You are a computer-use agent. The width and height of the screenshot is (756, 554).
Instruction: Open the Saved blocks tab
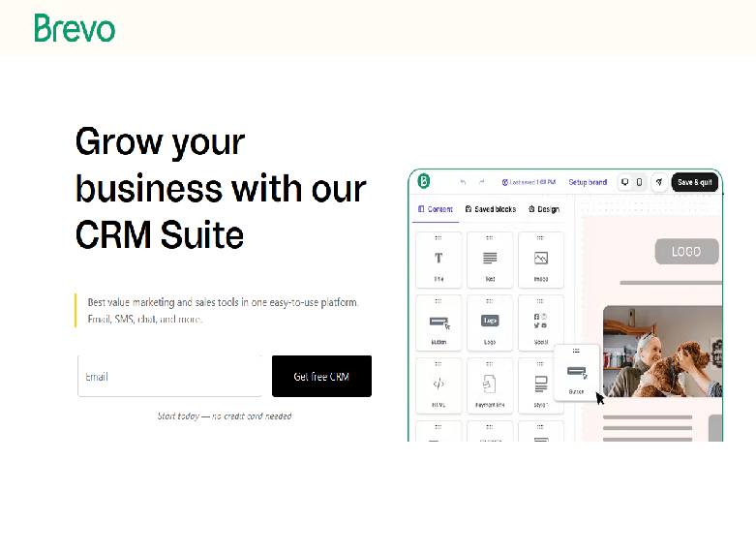491,209
